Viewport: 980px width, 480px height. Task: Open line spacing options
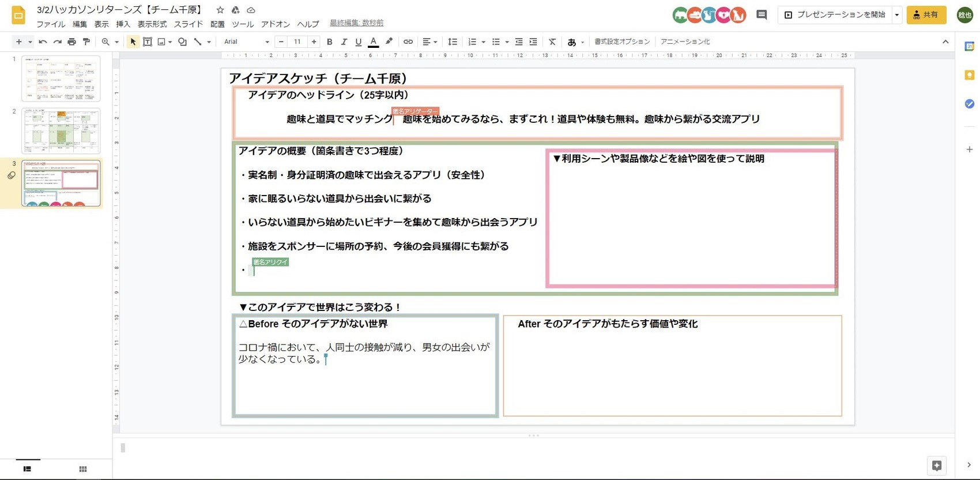(453, 42)
